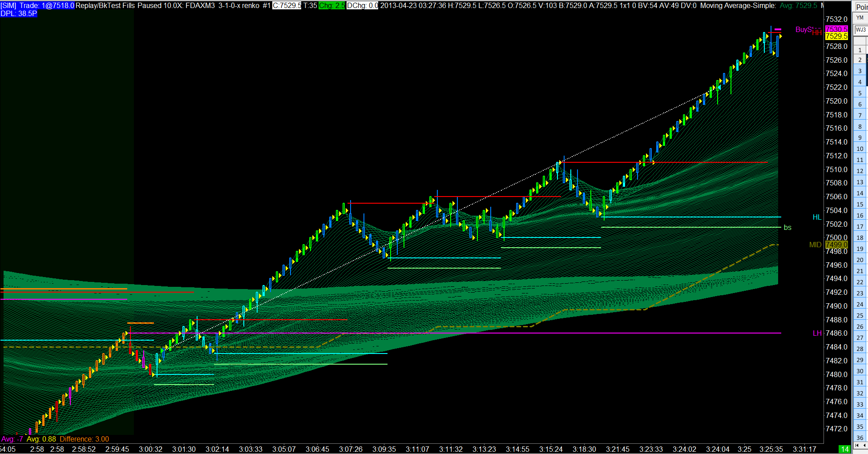Image resolution: width=868 pixels, height=454 pixels.
Task: Click the 'Avg: 7529.5' study value
Action: click(799, 6)
